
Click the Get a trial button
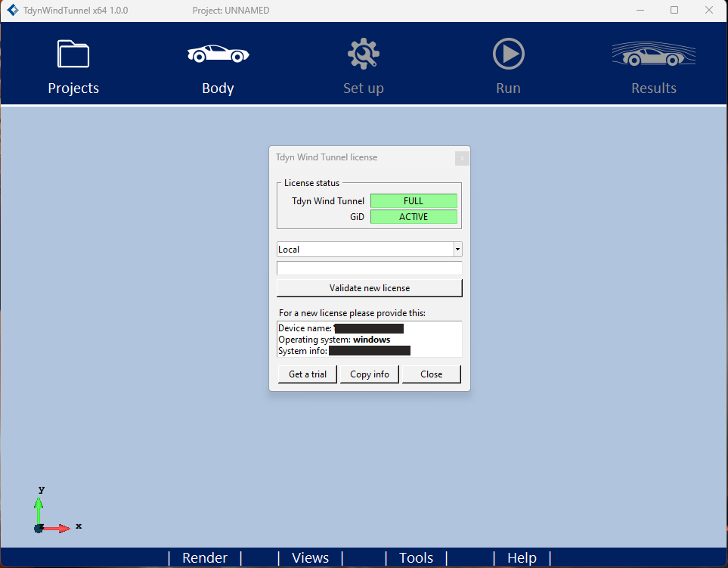pos(308,374)
